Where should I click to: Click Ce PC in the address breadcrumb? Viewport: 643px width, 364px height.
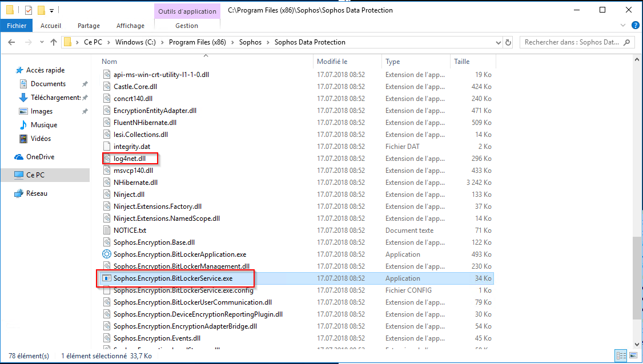coord(93,42)
